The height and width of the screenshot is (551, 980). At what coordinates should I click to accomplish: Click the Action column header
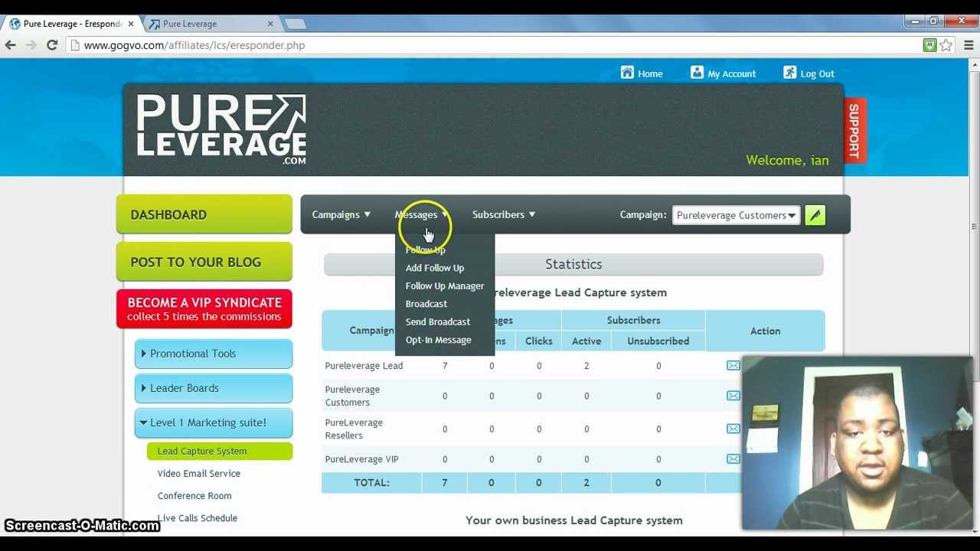[x=766, y=331]
